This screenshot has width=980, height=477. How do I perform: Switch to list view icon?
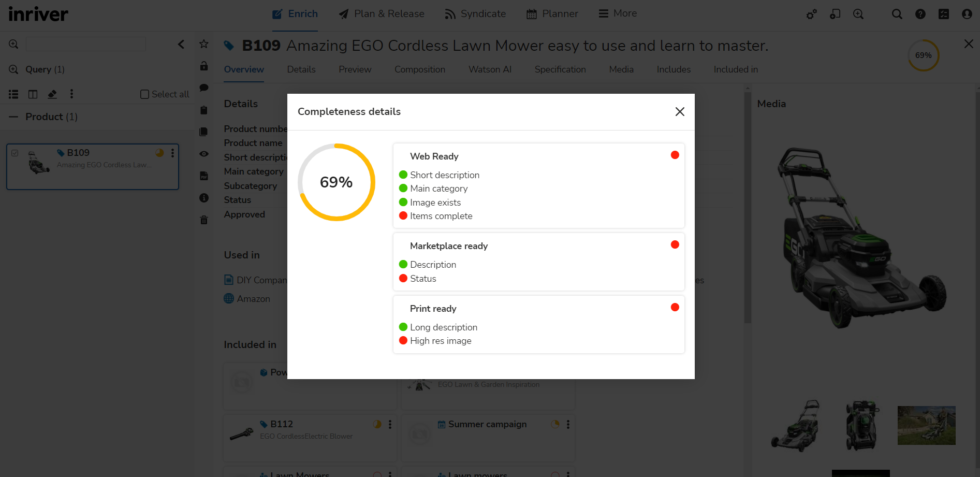click(13, 94)
